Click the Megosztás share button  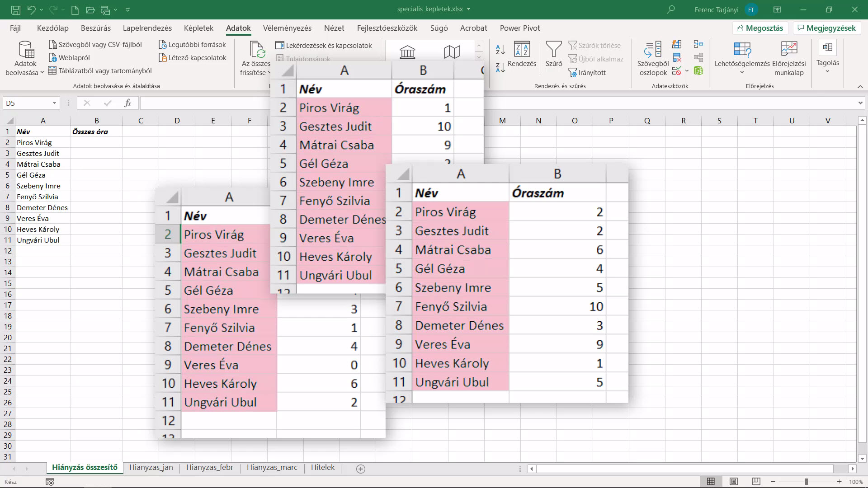pos(760,28)
